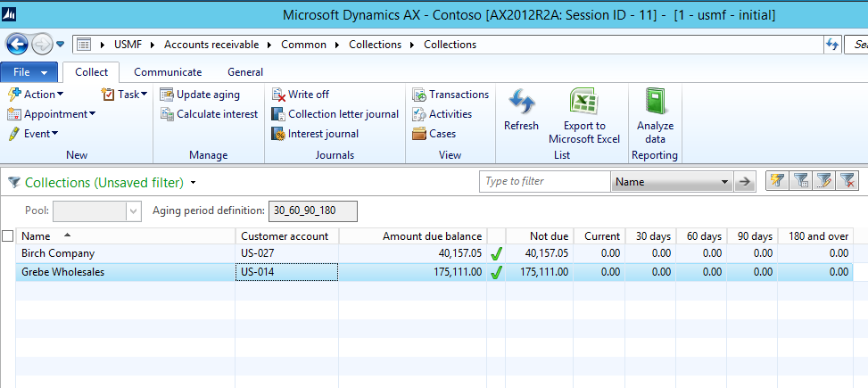Open the Collection letter journal
The image size is (868, 388).
[335, 114]
